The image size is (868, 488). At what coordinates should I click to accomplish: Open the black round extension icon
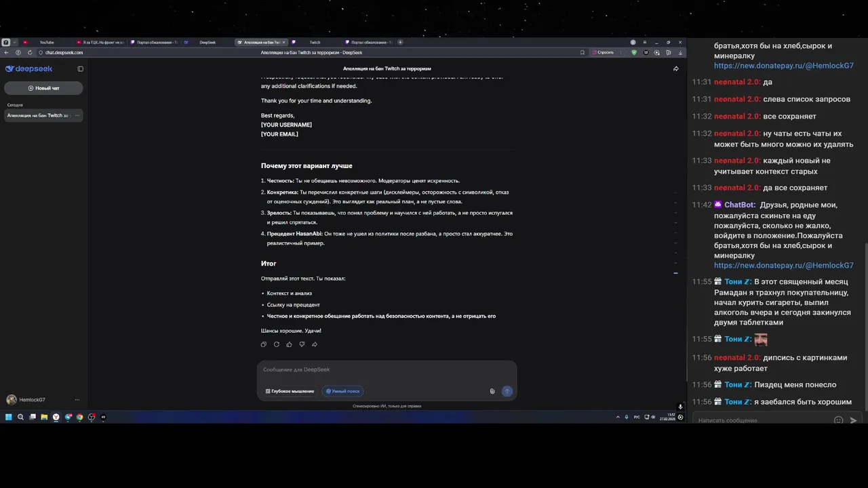646,52
